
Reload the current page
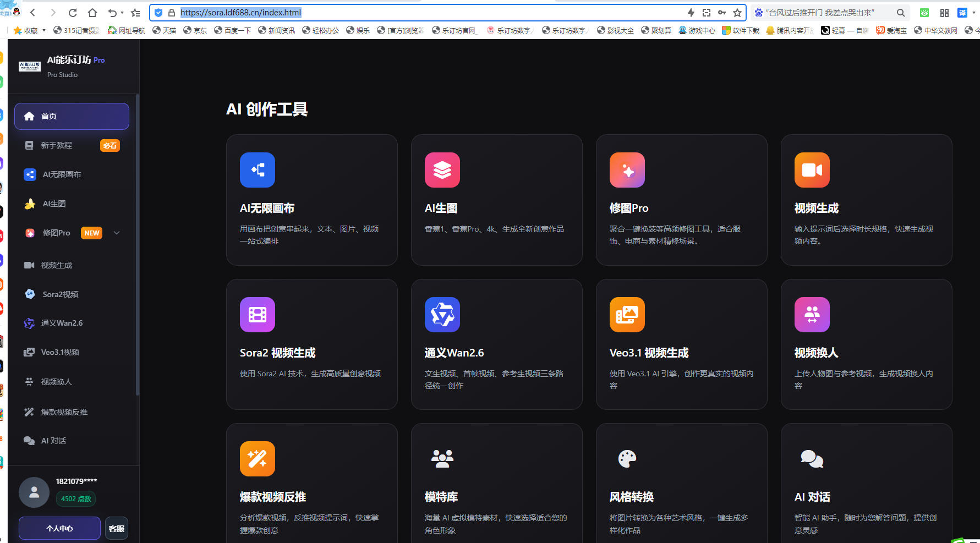coord(73,13)
